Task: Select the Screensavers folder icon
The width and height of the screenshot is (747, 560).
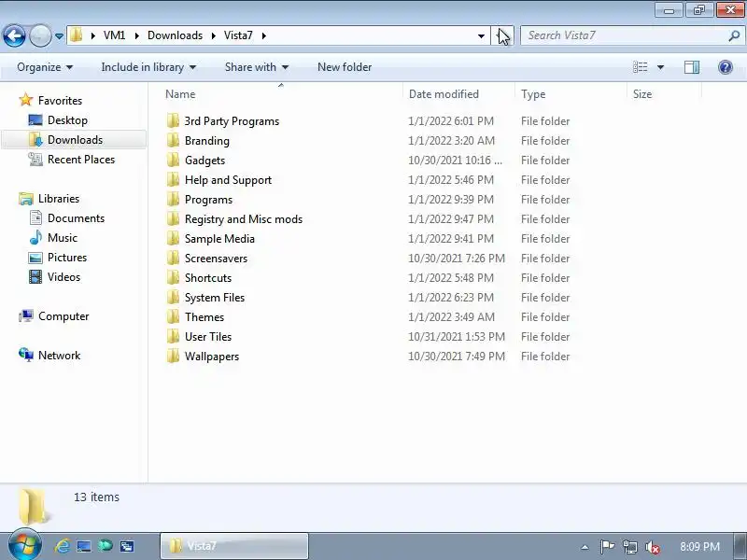Action: (x=173, y=259)
